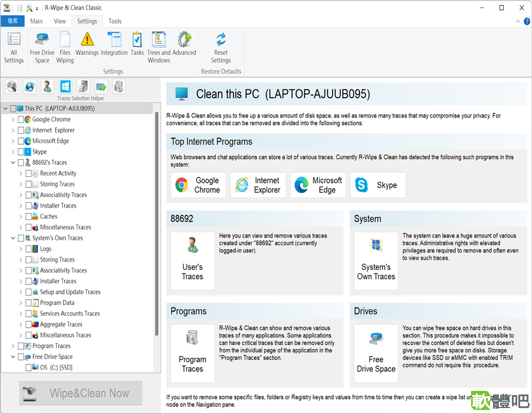Screen dimensions: 532x414
Task: Collapse the Free Drive Space tree node
Action: 13,357
